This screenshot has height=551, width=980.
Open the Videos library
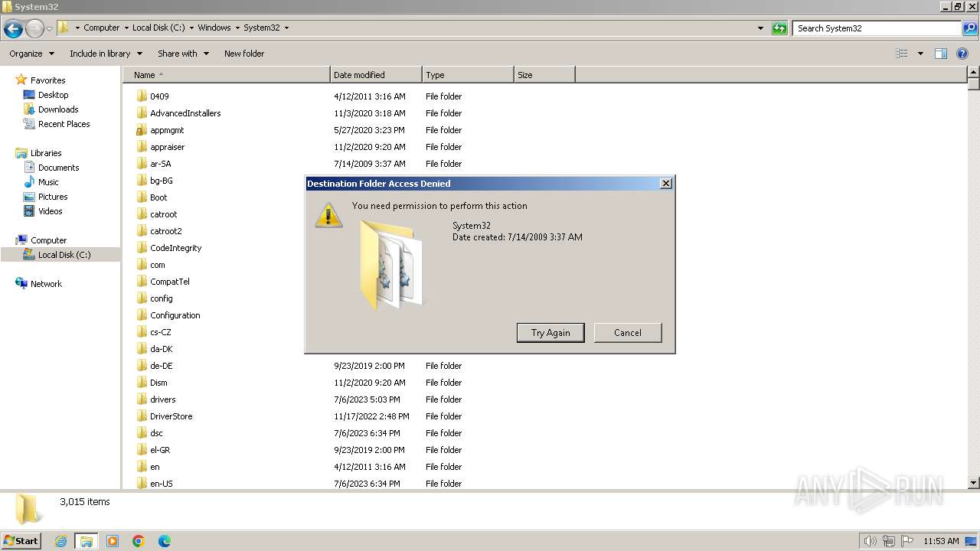[x=50, y=211]
